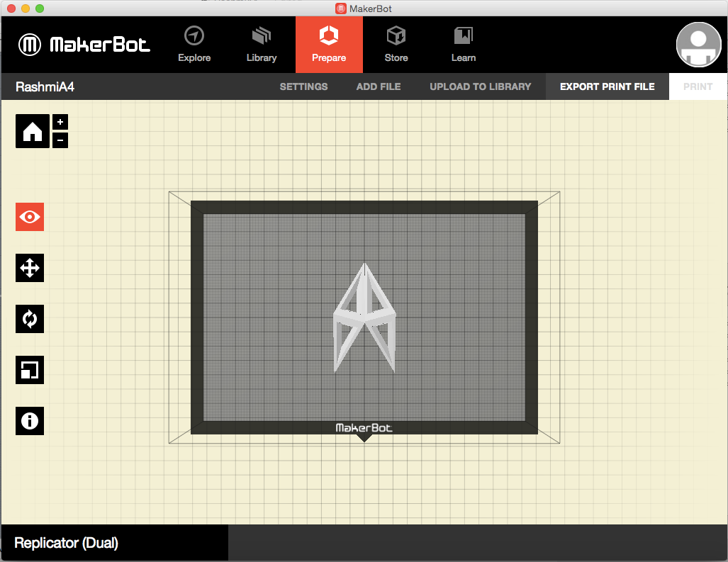This screenshot has width=728, height=562.
Task: Click the macOS yellow minimize button
Action: pos(26,9)
